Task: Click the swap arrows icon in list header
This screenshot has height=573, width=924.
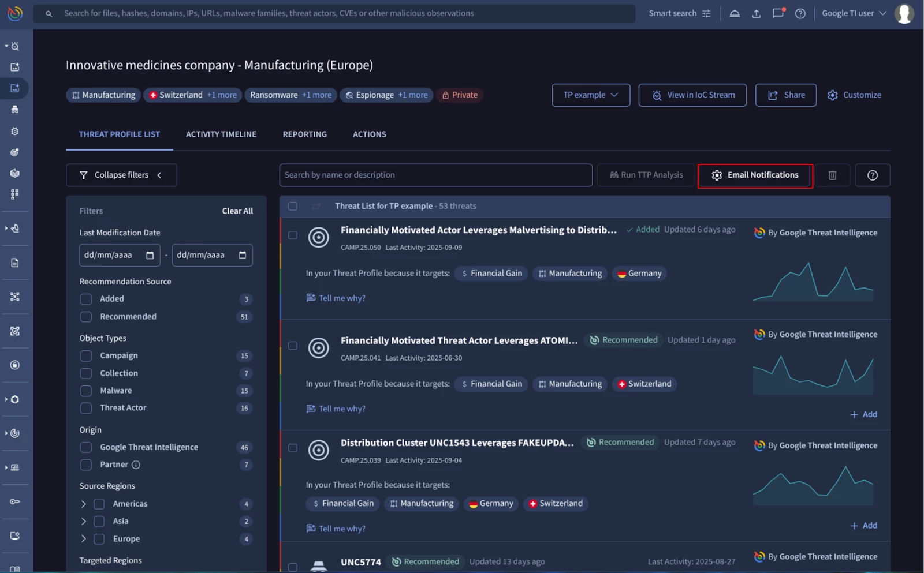Action: (x=316, y=206)
